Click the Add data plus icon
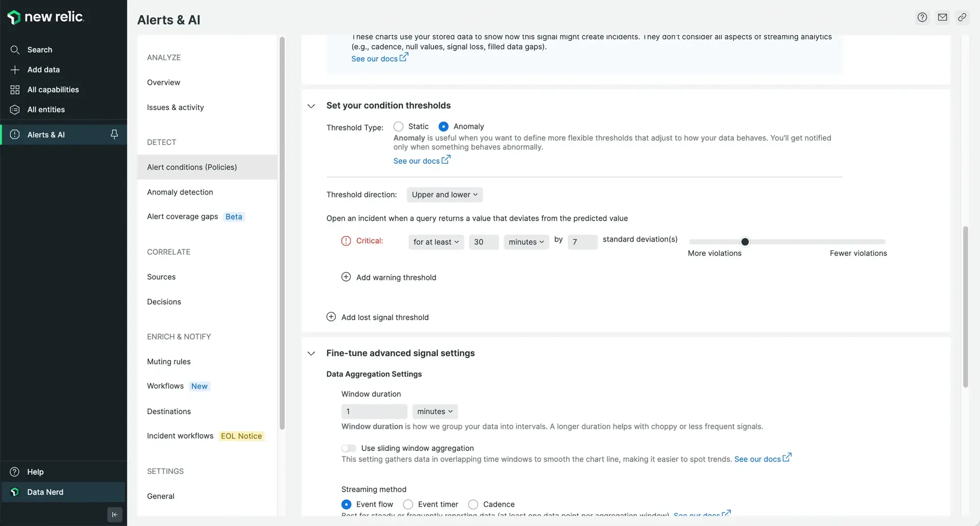This screenshot has width=980, height=526. 15,69
